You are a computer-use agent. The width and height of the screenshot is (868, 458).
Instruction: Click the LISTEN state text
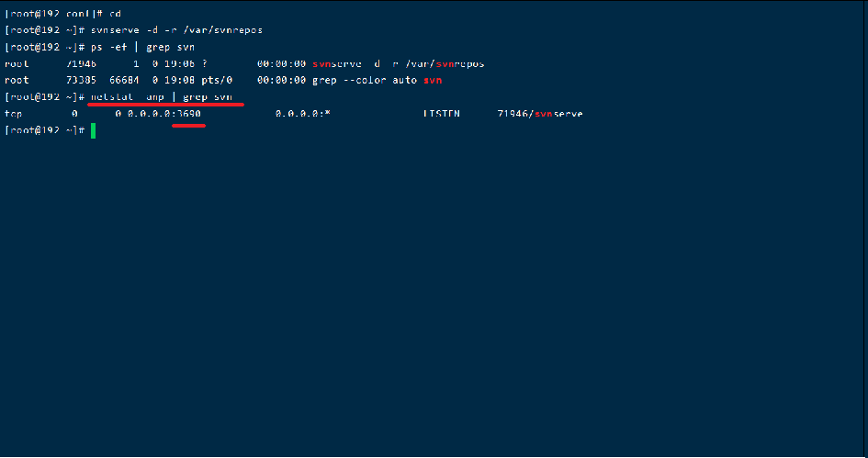[441, 114]
